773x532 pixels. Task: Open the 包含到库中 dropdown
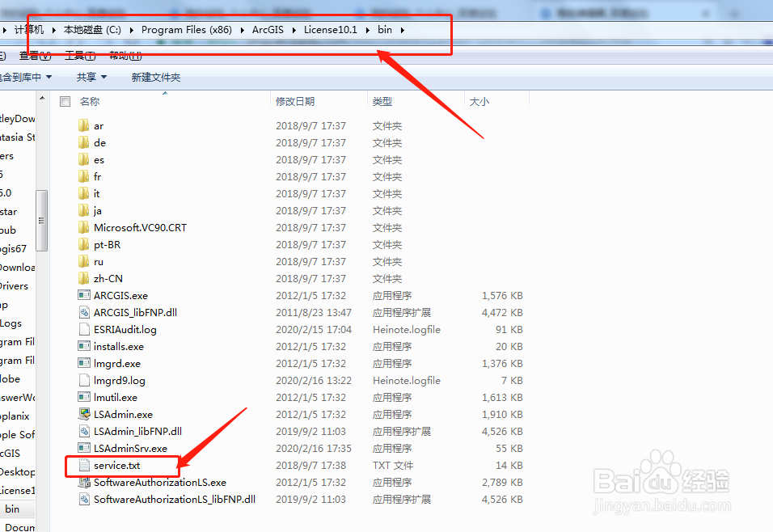click(26, 77)
